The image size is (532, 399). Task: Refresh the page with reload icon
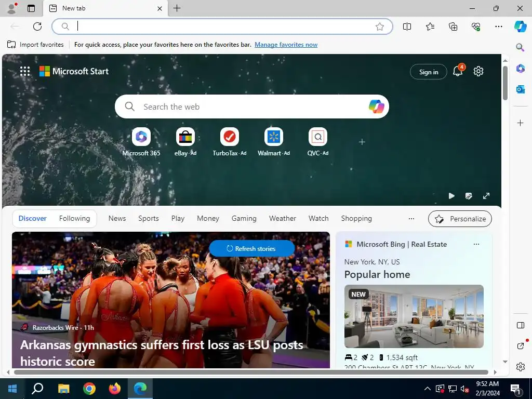pos(37,26)
